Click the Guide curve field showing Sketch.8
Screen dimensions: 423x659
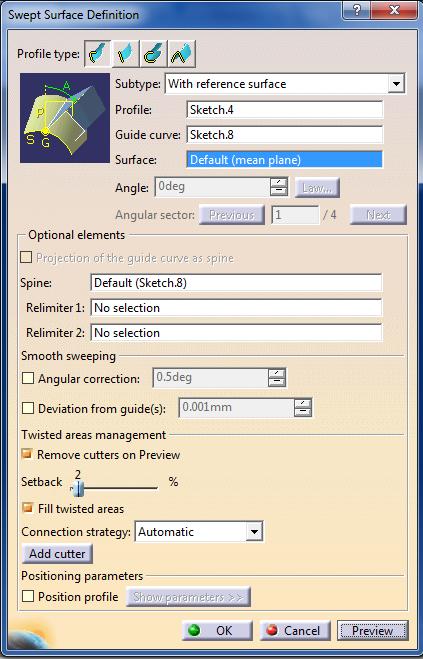(285, 135)
